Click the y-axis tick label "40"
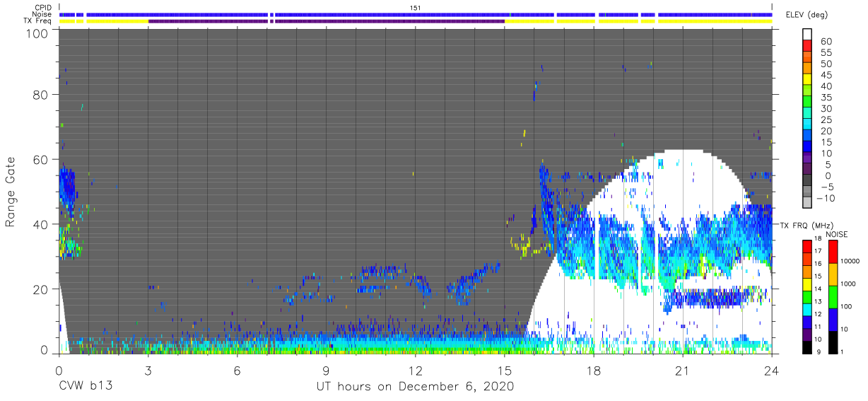The height and width of the screenshot is (401, 868). coord(42,224)
